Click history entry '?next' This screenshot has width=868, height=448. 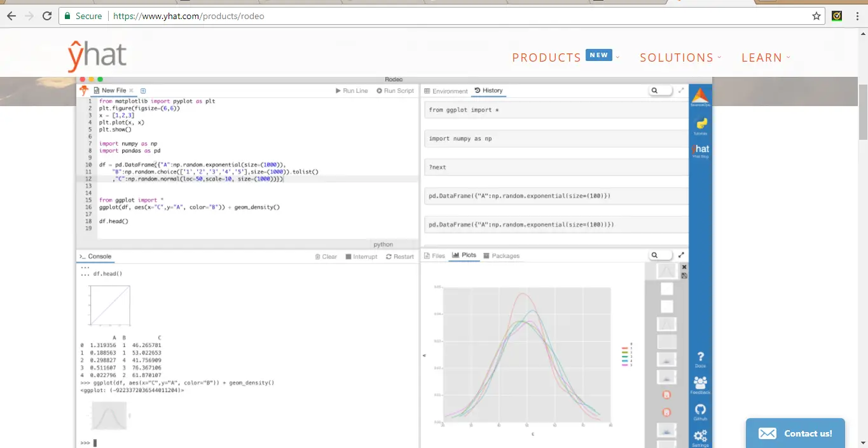[556, 167]
